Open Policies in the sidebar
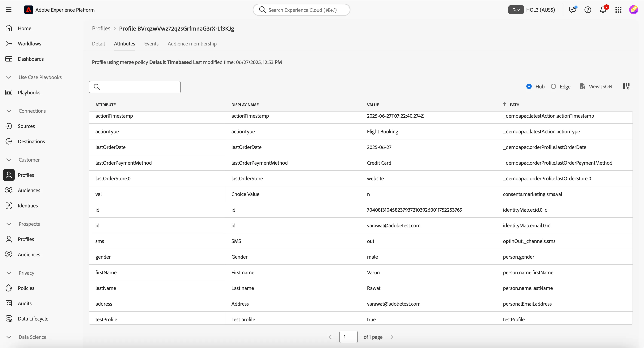The height and width of the screenshot is (348, 644). [x=26, y=288]
